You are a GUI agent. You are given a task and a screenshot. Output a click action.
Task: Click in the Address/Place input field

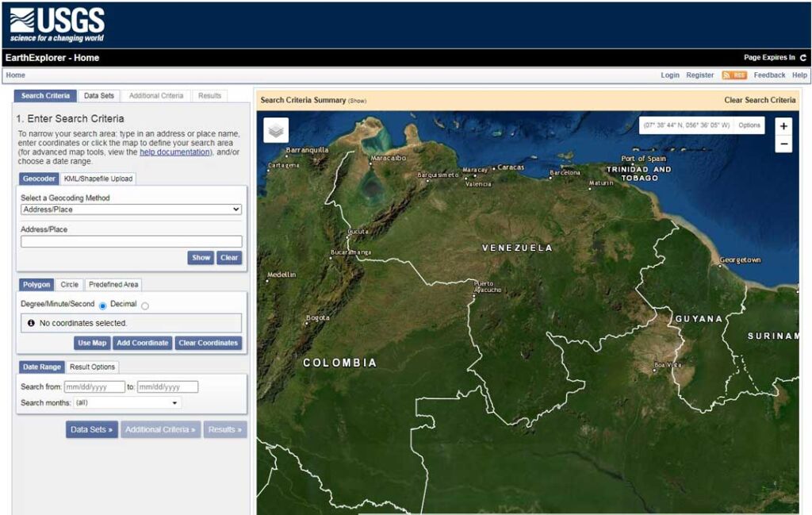pos(131,241)
